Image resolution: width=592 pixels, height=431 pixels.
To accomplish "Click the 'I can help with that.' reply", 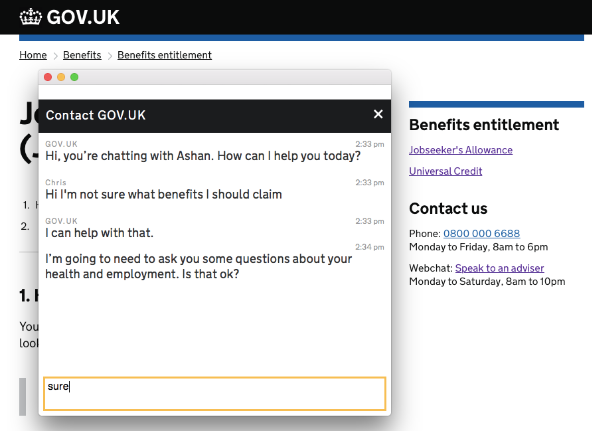I will 99,233.
